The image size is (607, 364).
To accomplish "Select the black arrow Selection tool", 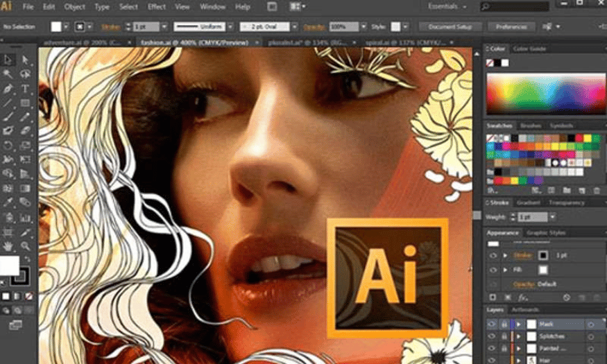I will pos(8,60).
